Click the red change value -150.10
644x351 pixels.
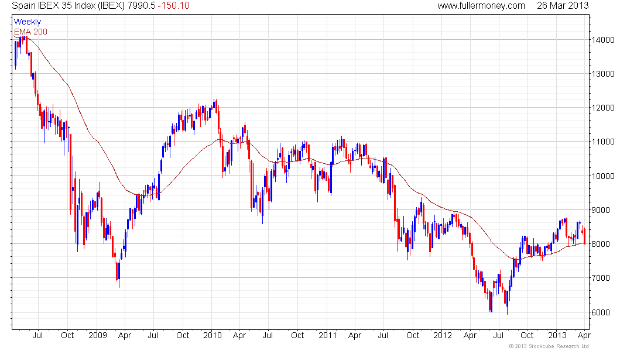174,6
